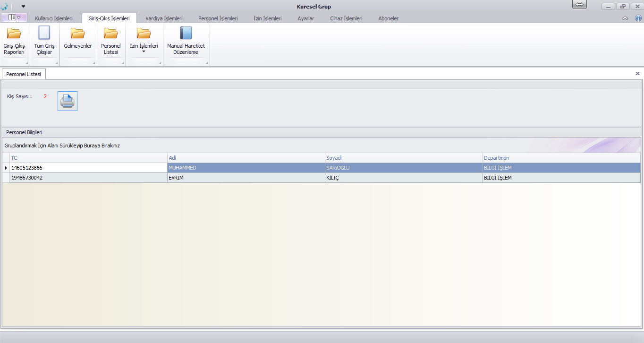Open Personel Listesi ribbon folder icon
The height and width of the screenshot is (343, 644).
(x=110, y=34)
